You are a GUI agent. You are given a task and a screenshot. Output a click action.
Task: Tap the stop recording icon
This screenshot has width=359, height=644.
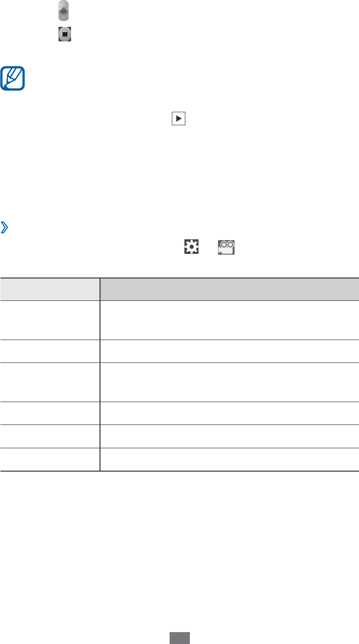64,33
